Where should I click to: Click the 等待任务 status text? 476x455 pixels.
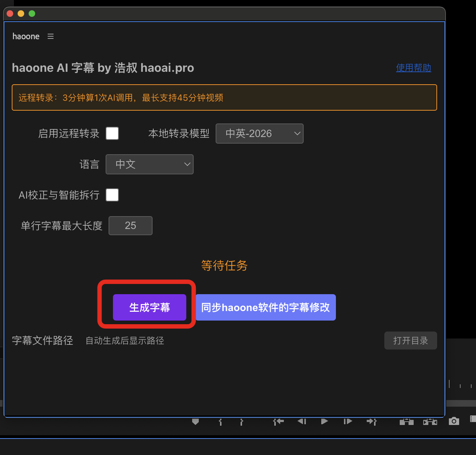(224, 266)
